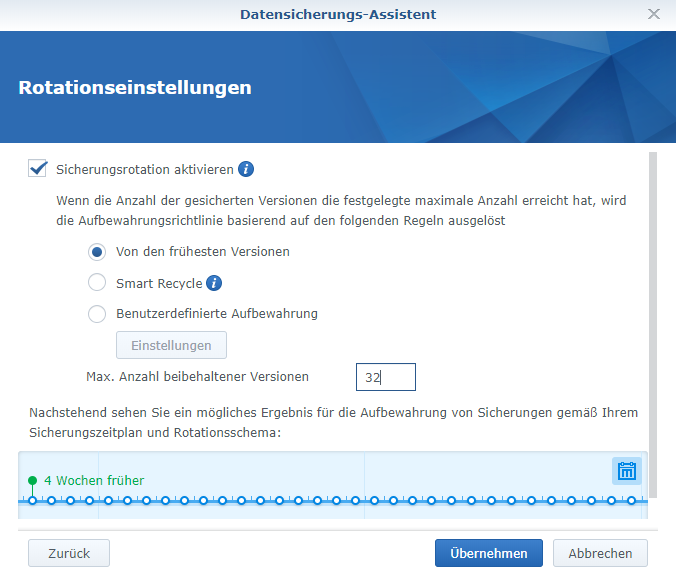
Task: Open the calendar icon in the timeline
Action: pos(627,471)
